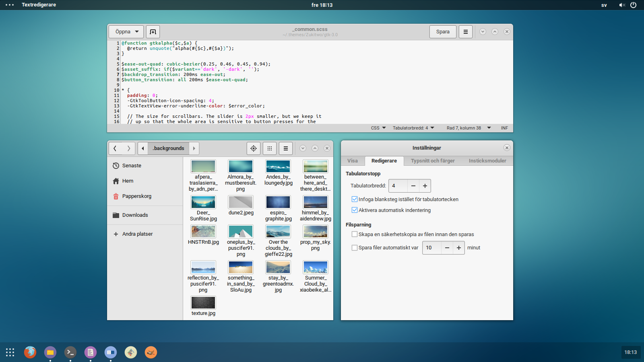Expand the CSS language dropdown
Screen dimensions: 644x362
[x=378, y=128]
